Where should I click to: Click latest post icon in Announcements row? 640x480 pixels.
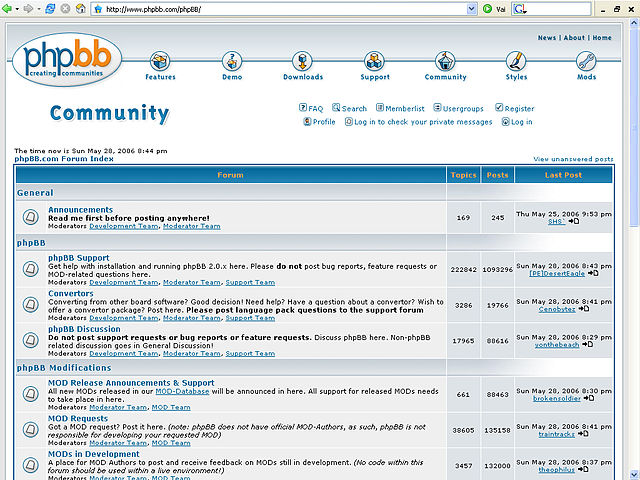coord(574,221)
